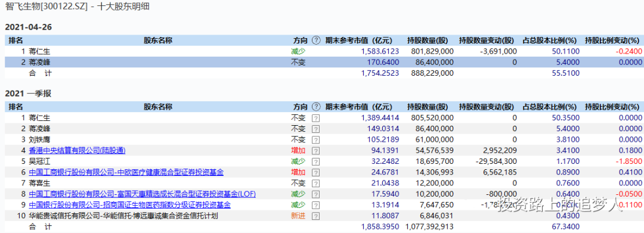Click ratio change -1.8500
Screen dimensions: 644x233
(x=629, y=161)
